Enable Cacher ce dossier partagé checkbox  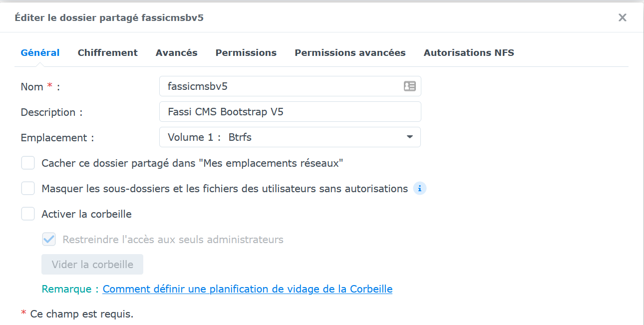pyautogui.click(x=28, y=163)
